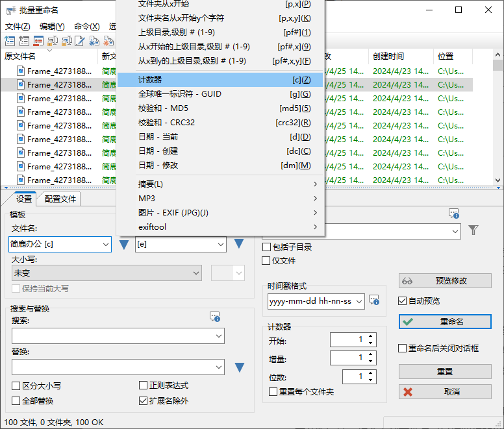Click the red-highlighted list toolbar icon

pos(38,41)
